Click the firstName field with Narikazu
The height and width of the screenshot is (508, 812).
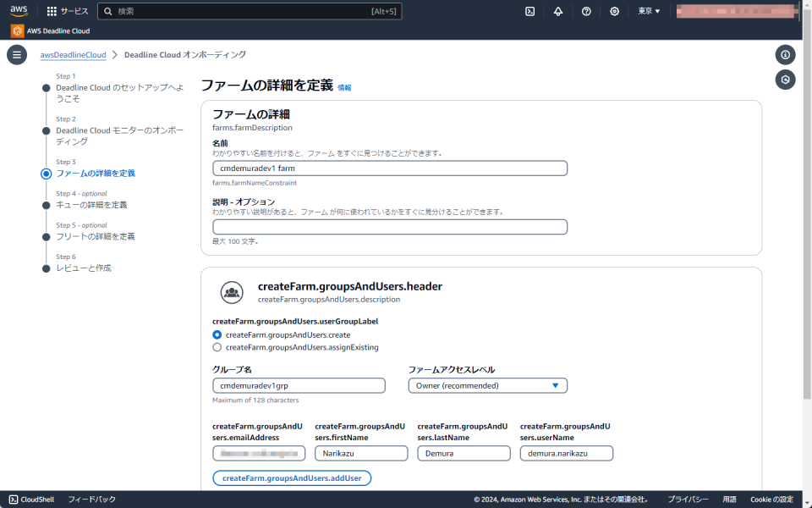tap(361, 453)
